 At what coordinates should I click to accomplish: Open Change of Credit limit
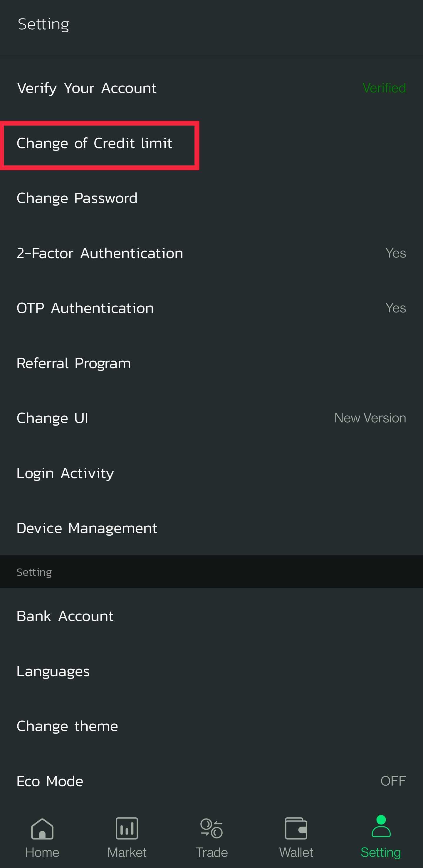[x=100, y=143]
